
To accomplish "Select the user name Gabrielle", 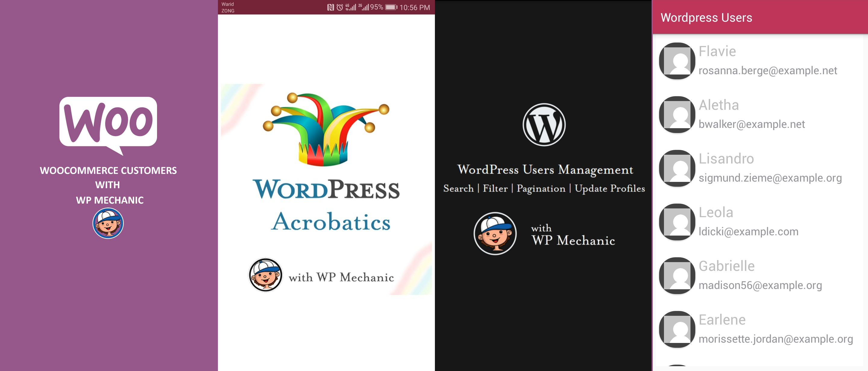I will click(726, 266).
